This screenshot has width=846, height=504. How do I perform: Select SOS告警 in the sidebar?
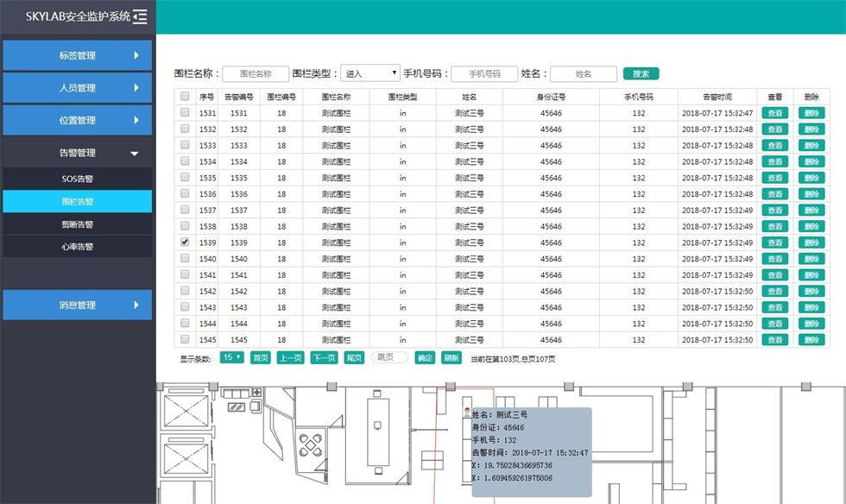[78, 180]
